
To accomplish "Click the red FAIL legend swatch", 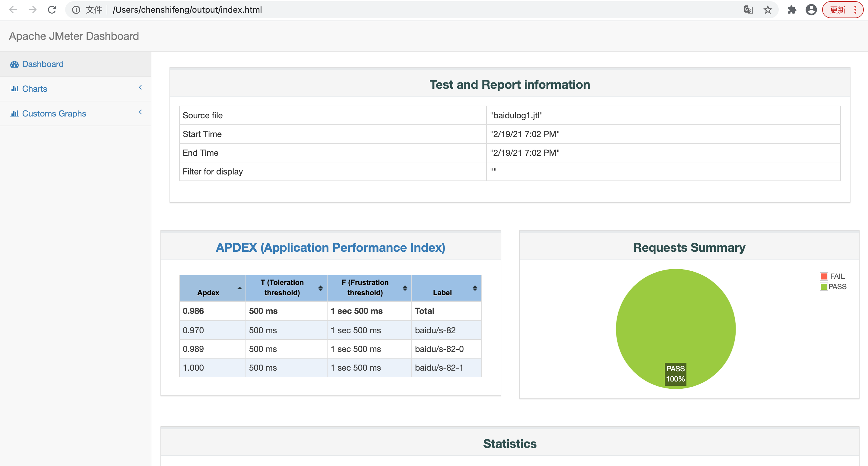I will tap(824, 276).
